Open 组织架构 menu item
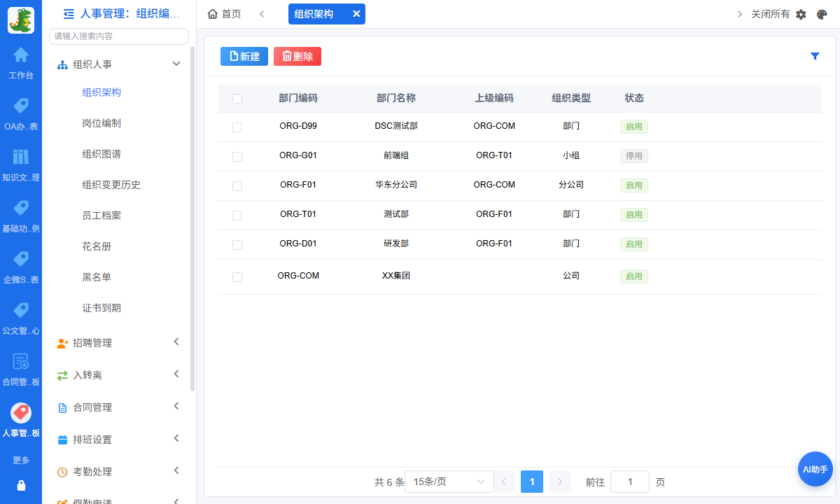This screenshot has width=840, height=504. pos(101,92)
